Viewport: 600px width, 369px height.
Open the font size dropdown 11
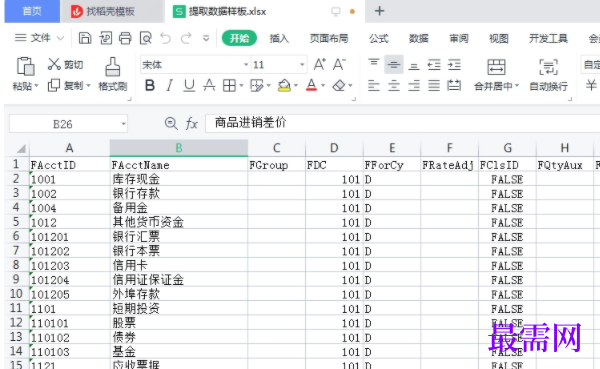point(302,65)
